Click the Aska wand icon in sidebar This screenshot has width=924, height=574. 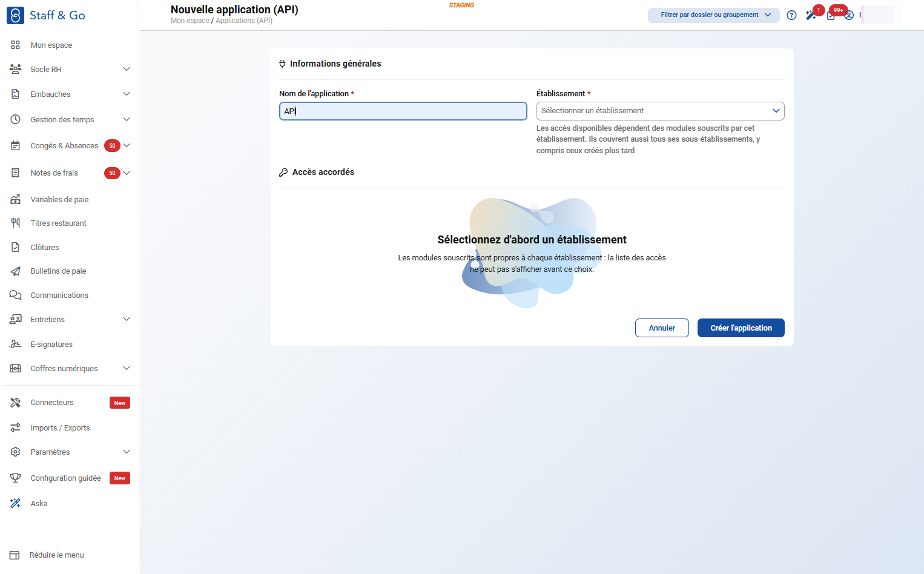(x=16, y=503)
